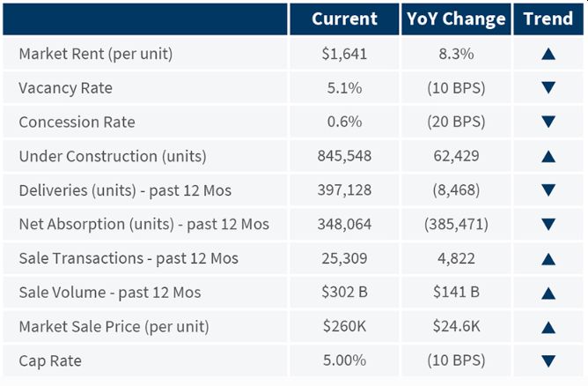588x386 pixels.
Task: Click the Deliveries down trend arrow
Action: pyautogui.click(x=549, y=190)
